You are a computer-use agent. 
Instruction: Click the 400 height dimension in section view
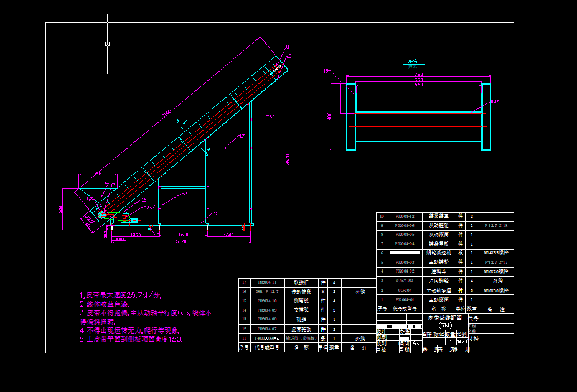[x=329, y=116]
